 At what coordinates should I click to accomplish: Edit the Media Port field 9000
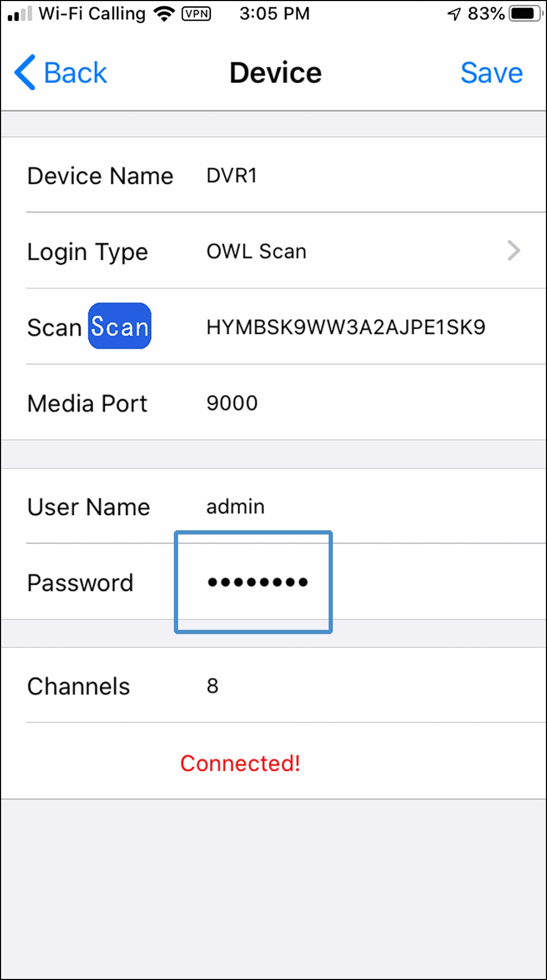coord(232,403)
